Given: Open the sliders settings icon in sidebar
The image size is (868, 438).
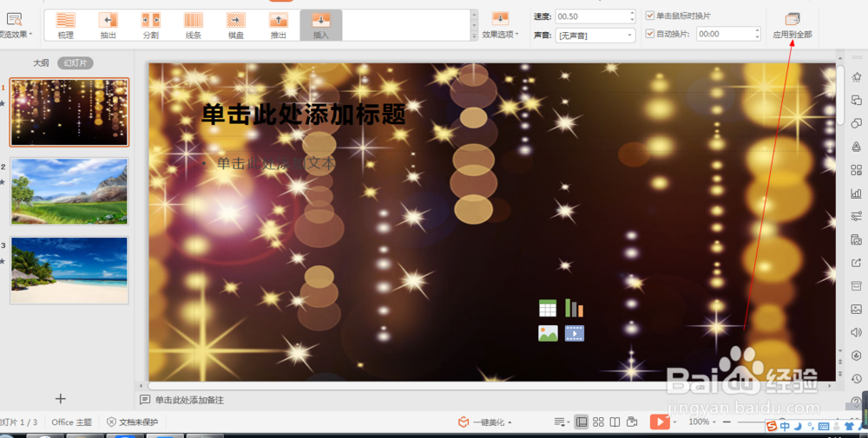Looking at the screenshot, I should pos(857,216).
